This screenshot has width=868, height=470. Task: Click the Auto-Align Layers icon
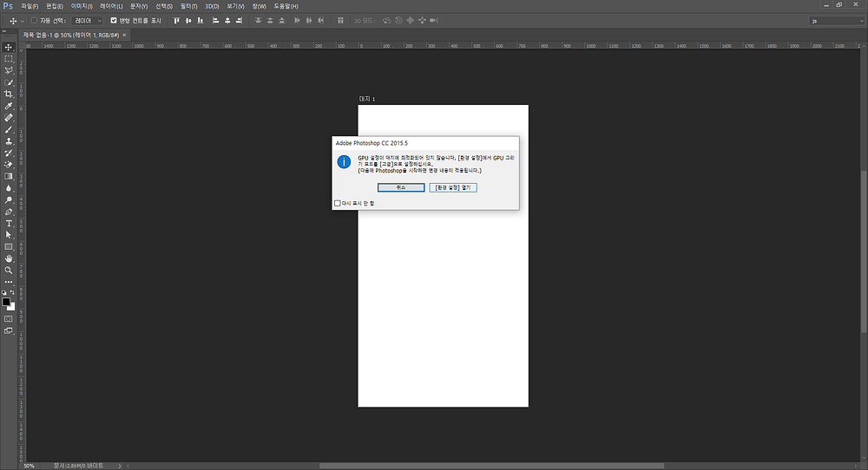pyautogui.click(x=340, y=21)
